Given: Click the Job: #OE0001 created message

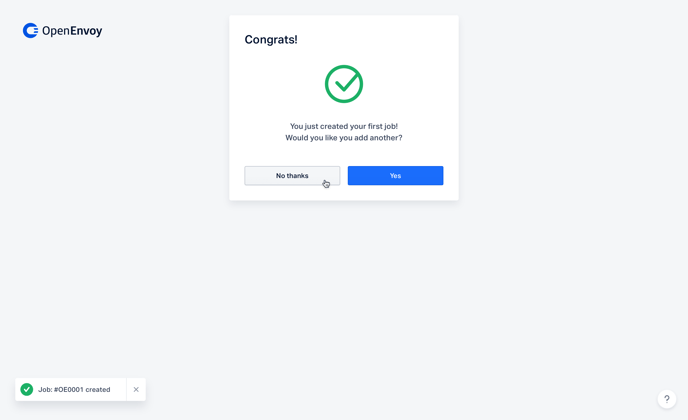Looking at the screenshot, I should (74, 389).
